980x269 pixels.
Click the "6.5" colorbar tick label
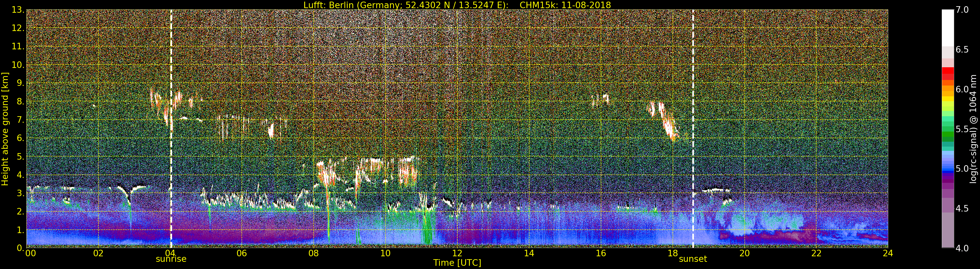[x=962, y=50]
